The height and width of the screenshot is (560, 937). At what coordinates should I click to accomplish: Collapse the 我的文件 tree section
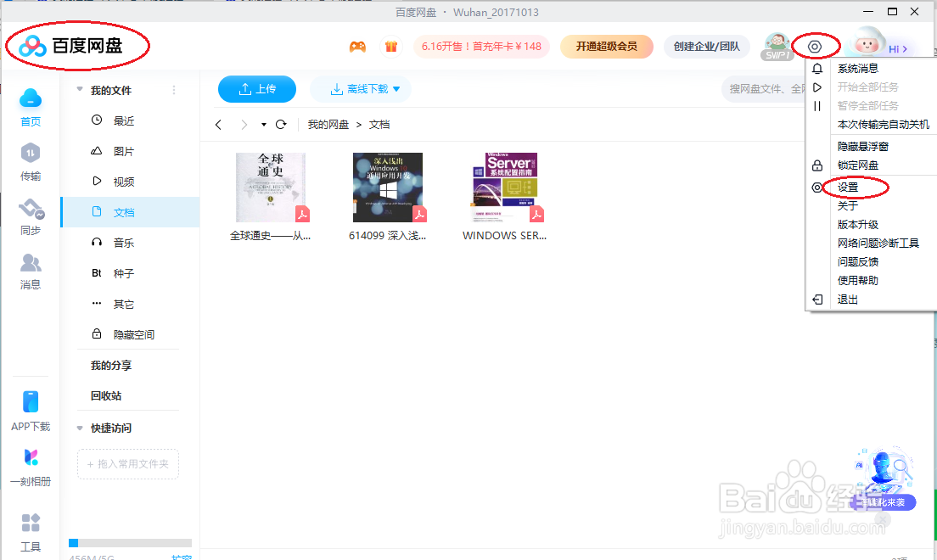tap(80, 90)
